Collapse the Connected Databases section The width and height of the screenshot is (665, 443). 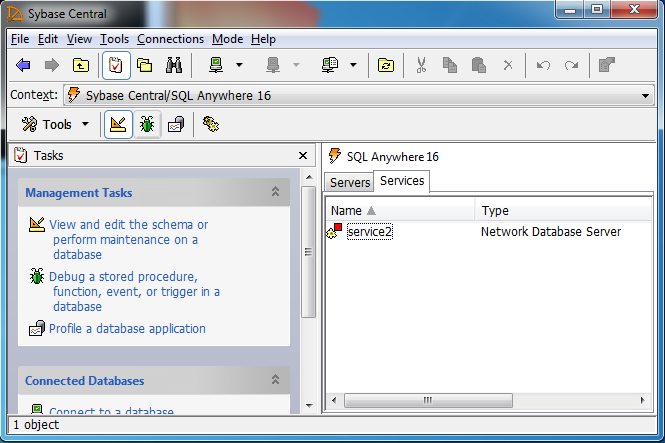coord(275,379)
